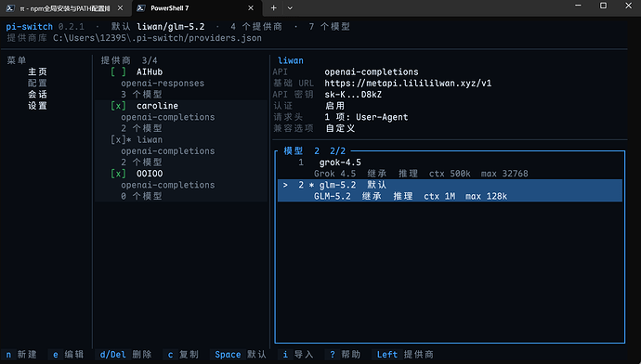Toggle the liwan provider checkbox

118,139
